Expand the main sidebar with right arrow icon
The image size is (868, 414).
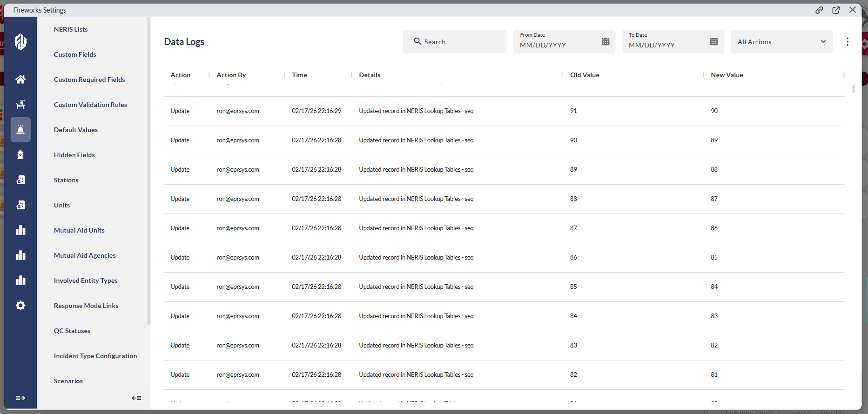pyautogui.click(x=20, y=398)
